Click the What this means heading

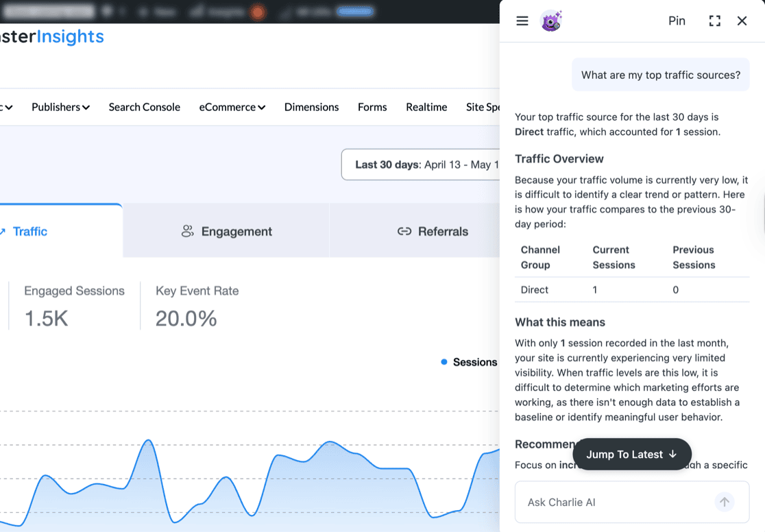[x=560, y=322]
